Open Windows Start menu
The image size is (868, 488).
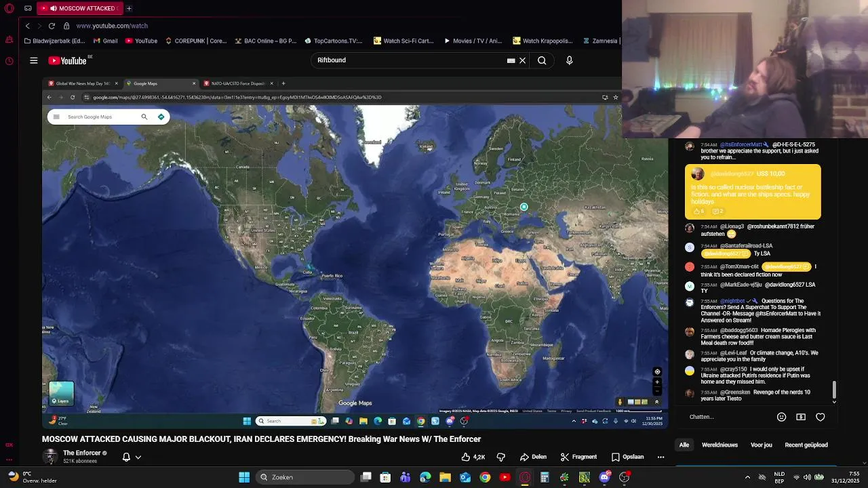tap(244, 477)
